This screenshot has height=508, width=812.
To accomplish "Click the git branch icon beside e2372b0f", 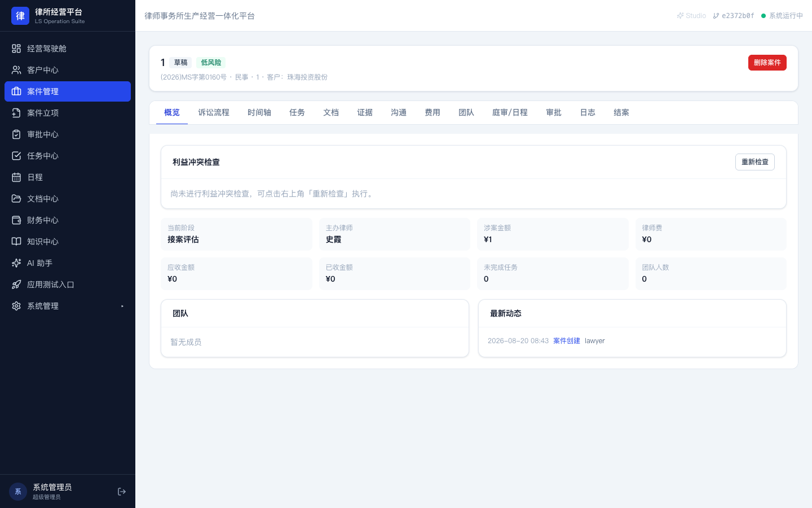I will (x=716, y=16).
